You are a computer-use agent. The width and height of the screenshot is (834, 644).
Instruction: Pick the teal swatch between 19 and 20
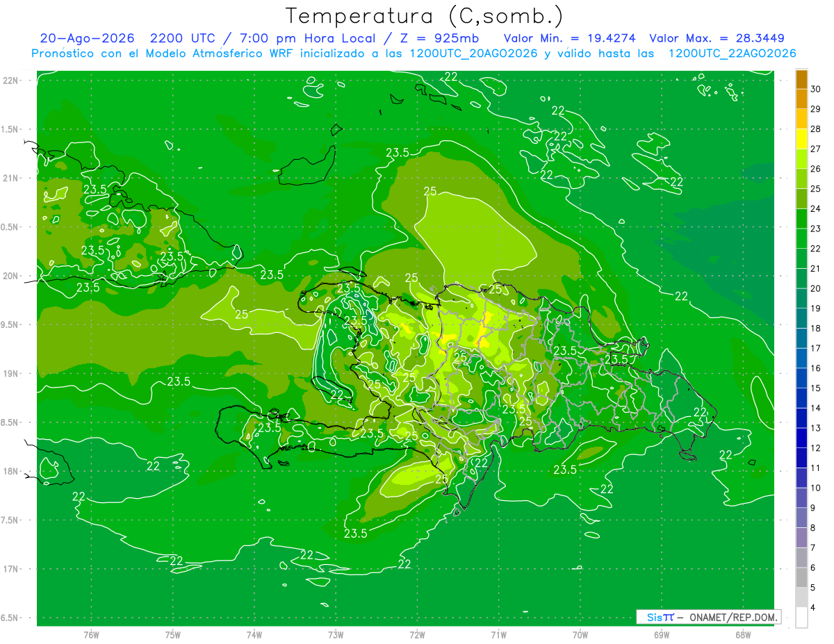801,299
